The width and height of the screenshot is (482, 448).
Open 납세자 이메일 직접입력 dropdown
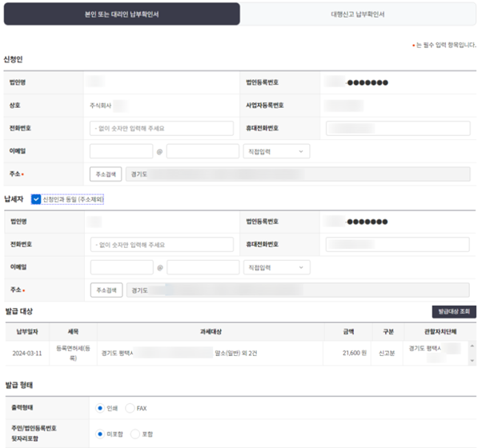[275, 267]
